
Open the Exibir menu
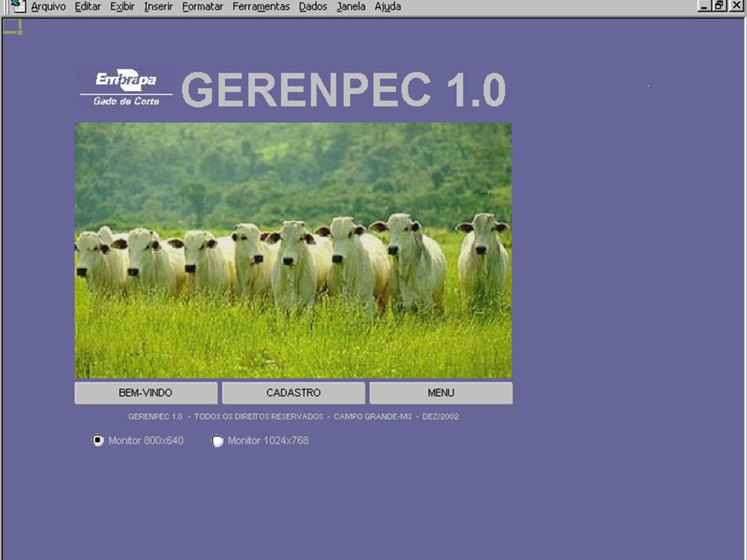[122, 7]
